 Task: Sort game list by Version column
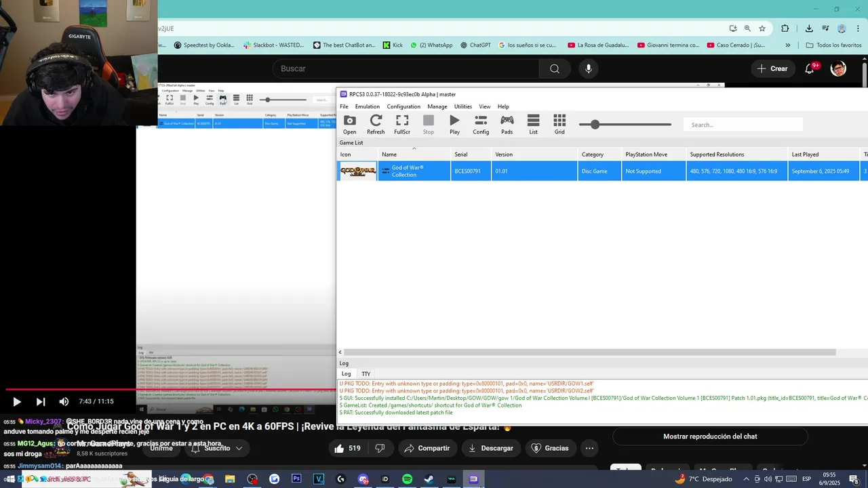pyautogui.click(x=534, y=155)
